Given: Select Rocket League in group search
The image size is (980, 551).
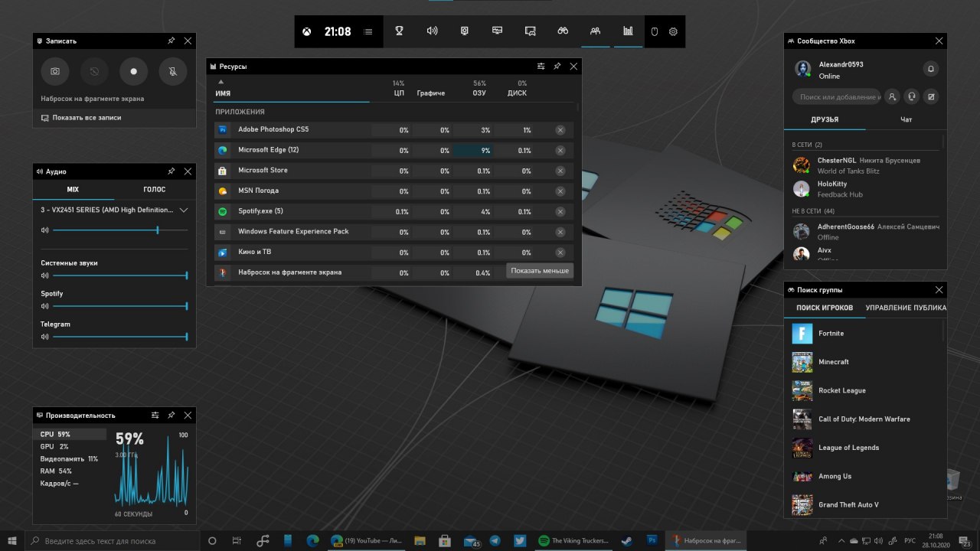Looking at the screenshot, I should coord(865,390).
